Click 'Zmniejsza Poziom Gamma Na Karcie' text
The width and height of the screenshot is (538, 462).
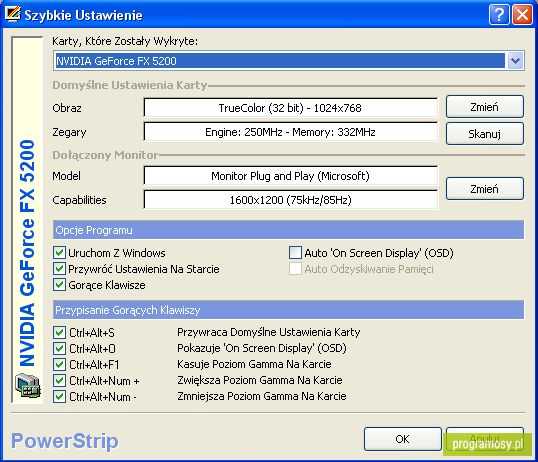[x=261, y=396]
